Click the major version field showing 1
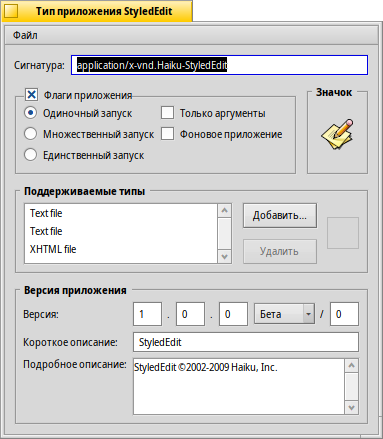 [x=148, y=314]
